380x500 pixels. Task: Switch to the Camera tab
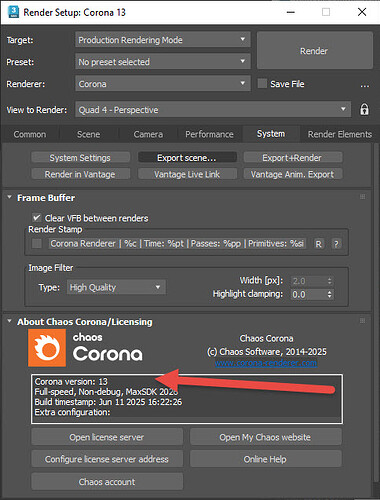[148, 134]
